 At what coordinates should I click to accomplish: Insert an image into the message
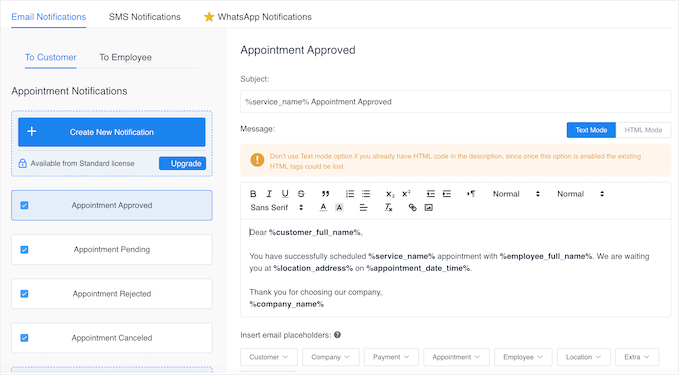tap(428, 208)
